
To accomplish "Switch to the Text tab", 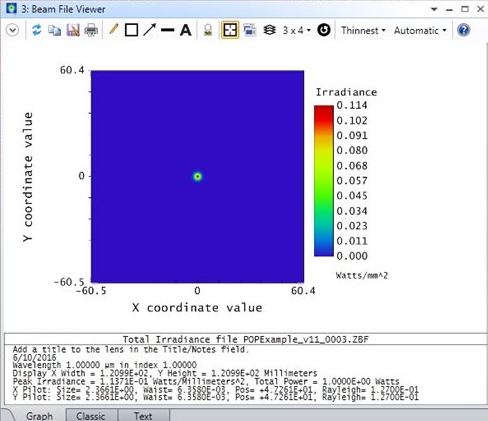I will [143, 415].
